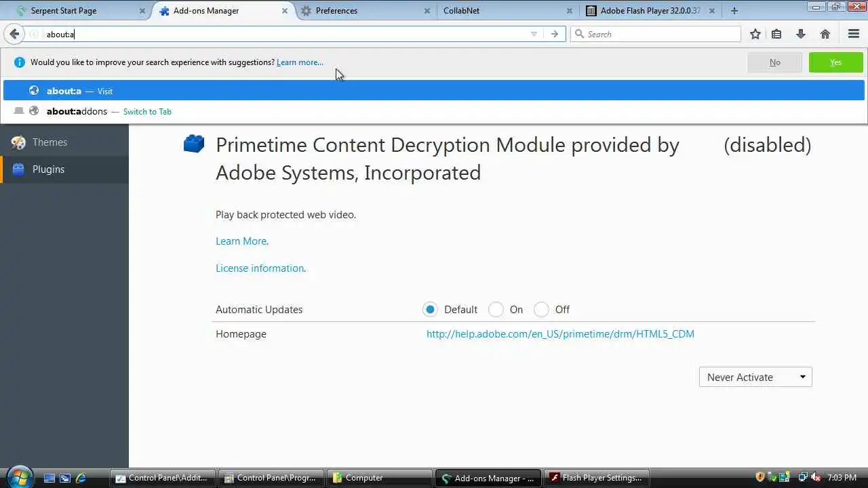Switch to CollabNet tab
The width and height of the screenshot is (868, 488).
(509, 11)
